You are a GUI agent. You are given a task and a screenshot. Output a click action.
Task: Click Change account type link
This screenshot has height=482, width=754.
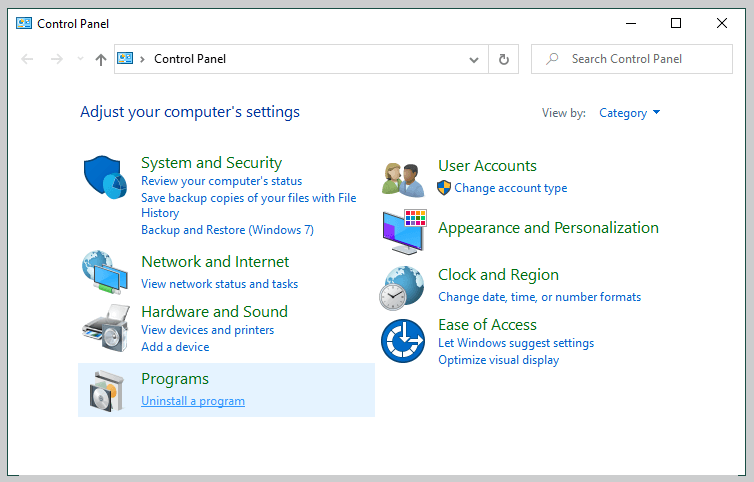coord(511,188)
